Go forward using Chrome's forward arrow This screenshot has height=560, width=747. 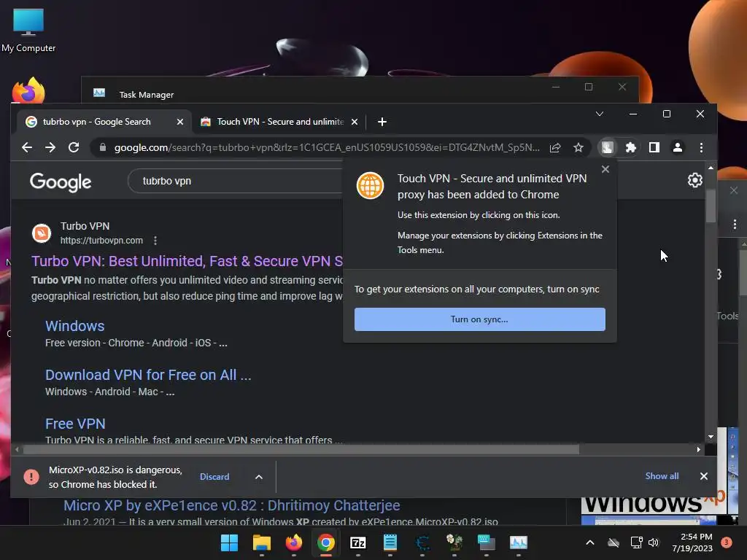[x=50, y=147]
